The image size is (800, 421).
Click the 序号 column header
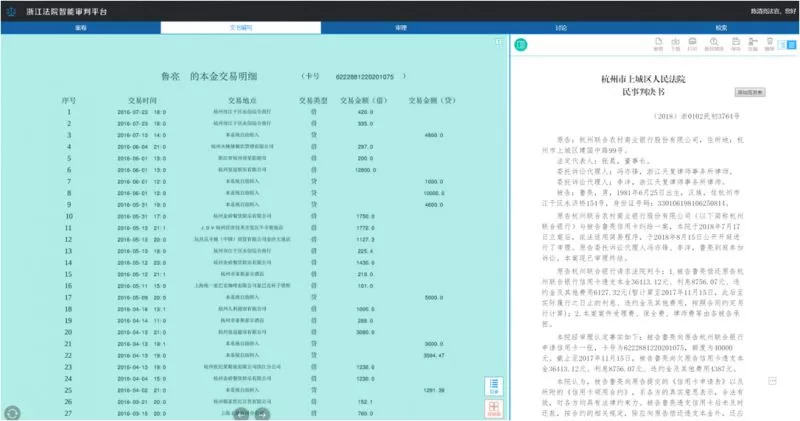click(x=69, y=101)
